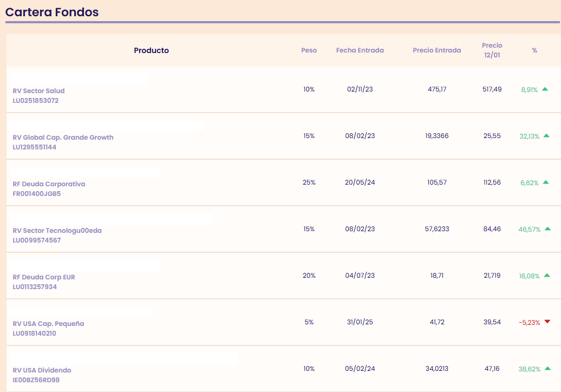Viewport: 561px width, 392px height.
Task: Open the RV Sector Salud fund
Action: tap(38, 91)
